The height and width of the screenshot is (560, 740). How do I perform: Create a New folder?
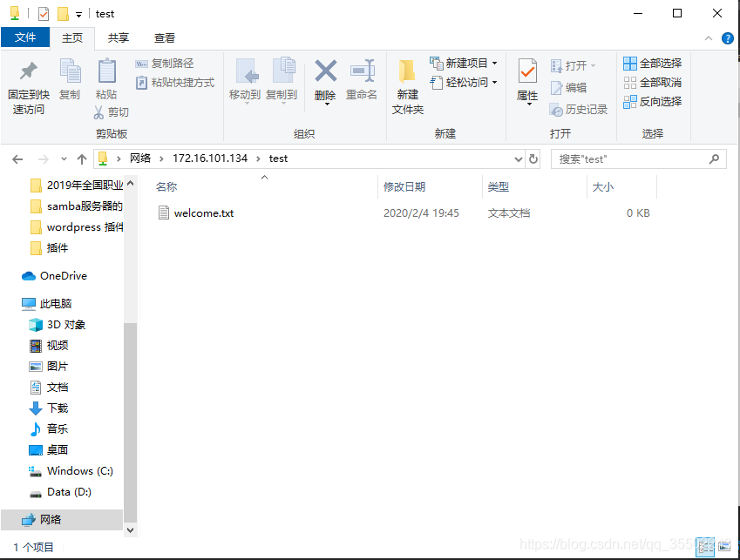(408, 87)
